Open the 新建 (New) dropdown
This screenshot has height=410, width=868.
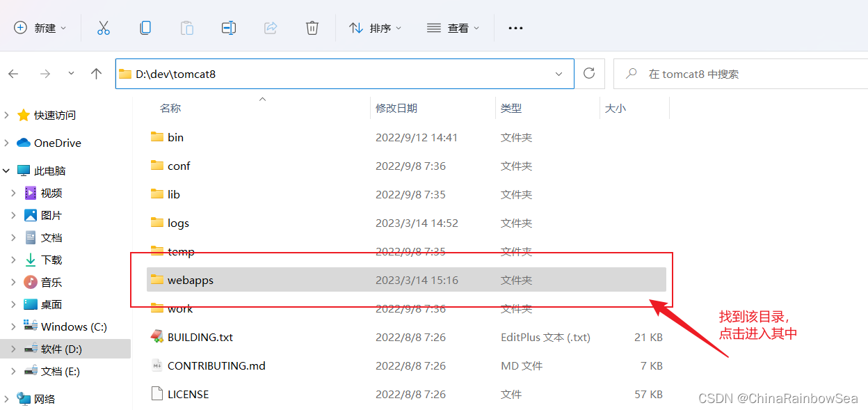40,28
